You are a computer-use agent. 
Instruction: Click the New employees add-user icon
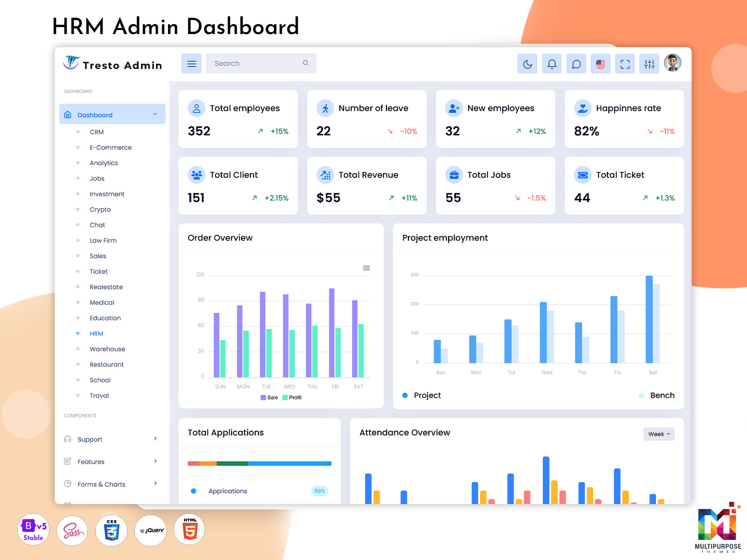point(454,108)
